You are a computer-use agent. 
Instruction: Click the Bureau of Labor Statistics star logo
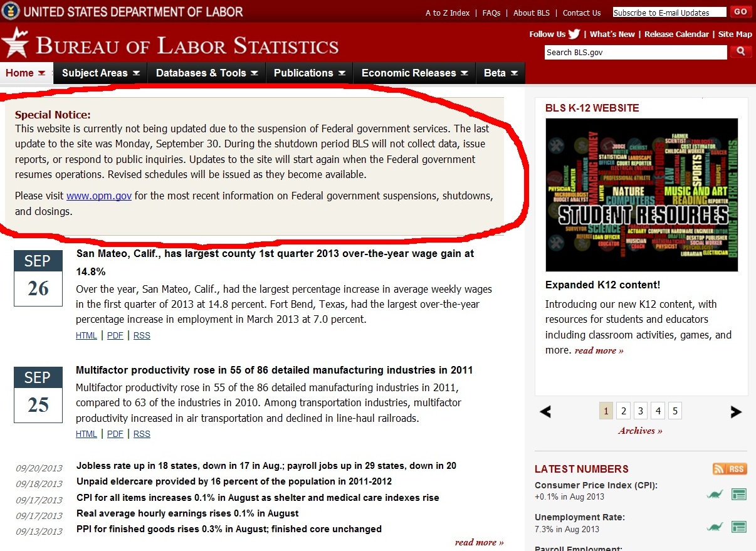(15, 44)
